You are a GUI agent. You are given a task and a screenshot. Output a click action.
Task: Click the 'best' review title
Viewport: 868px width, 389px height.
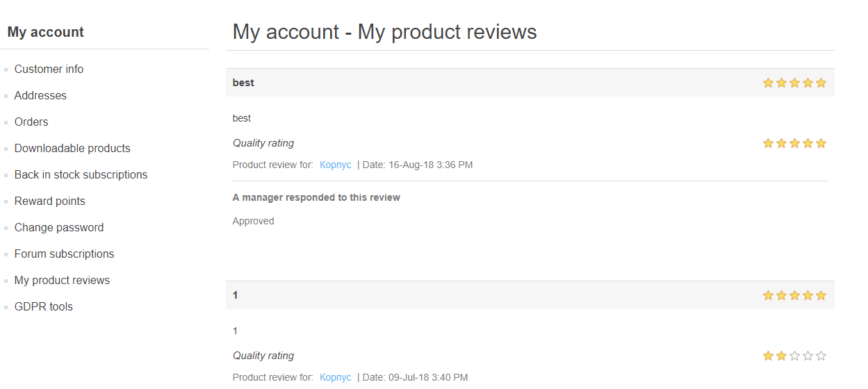pos(243,83)
